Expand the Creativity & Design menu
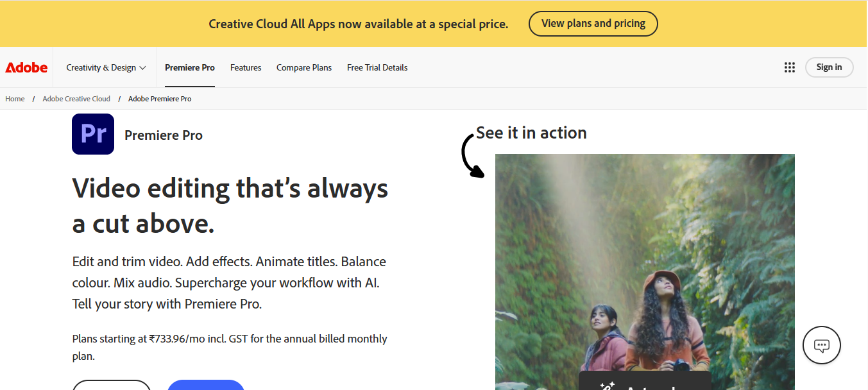Screen dimensions: 868x390 tap(106, 67)
